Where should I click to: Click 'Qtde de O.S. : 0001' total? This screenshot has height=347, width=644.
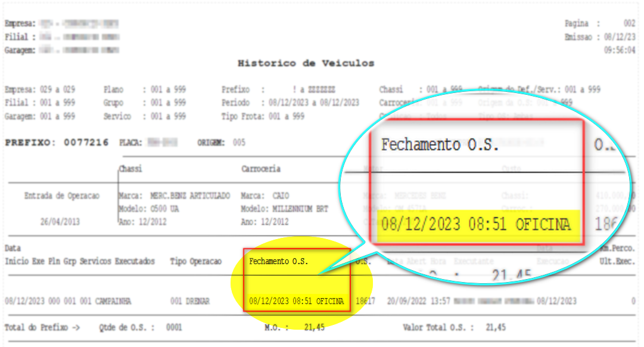(x=141, y=328)
